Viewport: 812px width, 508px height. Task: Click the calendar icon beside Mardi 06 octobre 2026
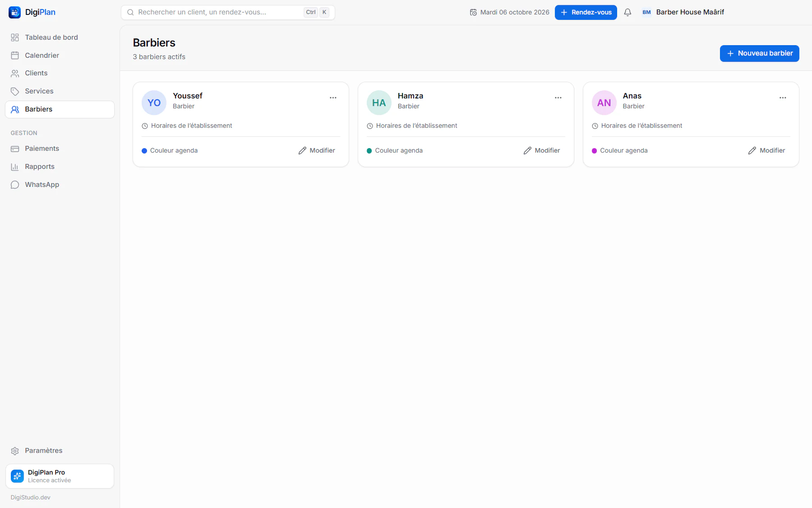coord(473,12)
